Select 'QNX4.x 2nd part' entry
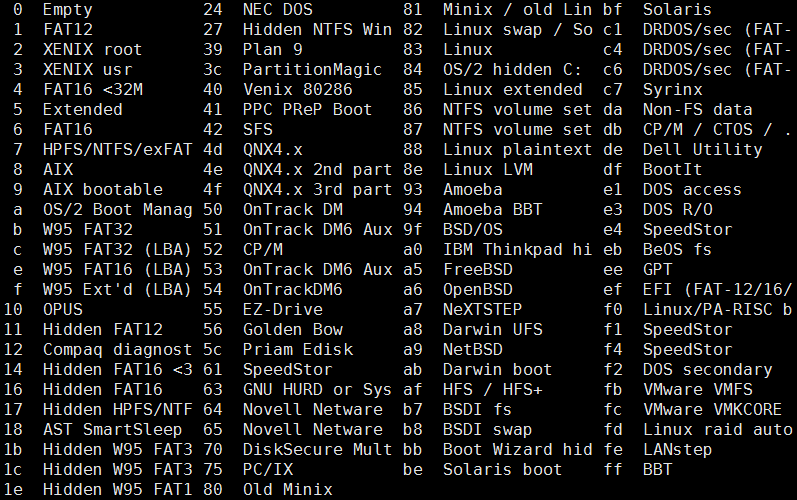 (x=317, y=170)
